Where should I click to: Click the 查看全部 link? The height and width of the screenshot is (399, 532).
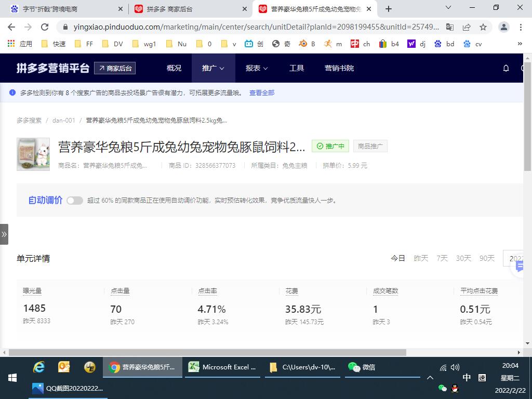[x=262, y=92]
